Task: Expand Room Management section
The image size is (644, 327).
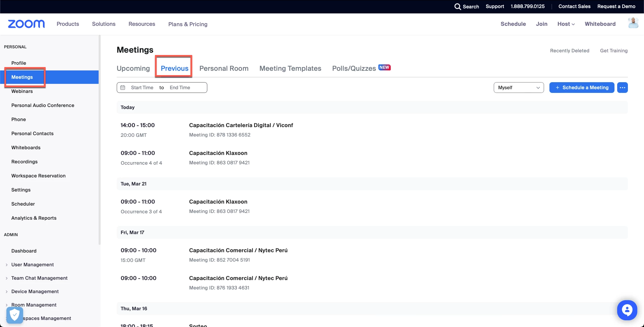Action: (x=34, y=305)
